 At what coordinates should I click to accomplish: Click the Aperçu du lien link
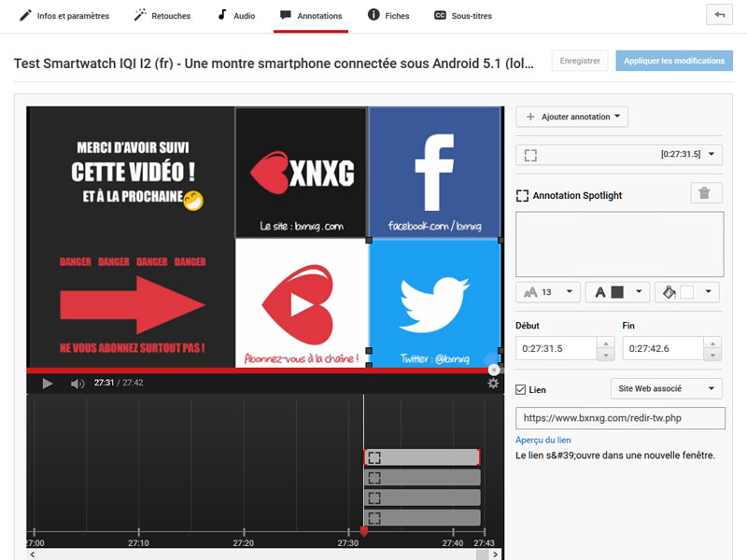(543, 440)
